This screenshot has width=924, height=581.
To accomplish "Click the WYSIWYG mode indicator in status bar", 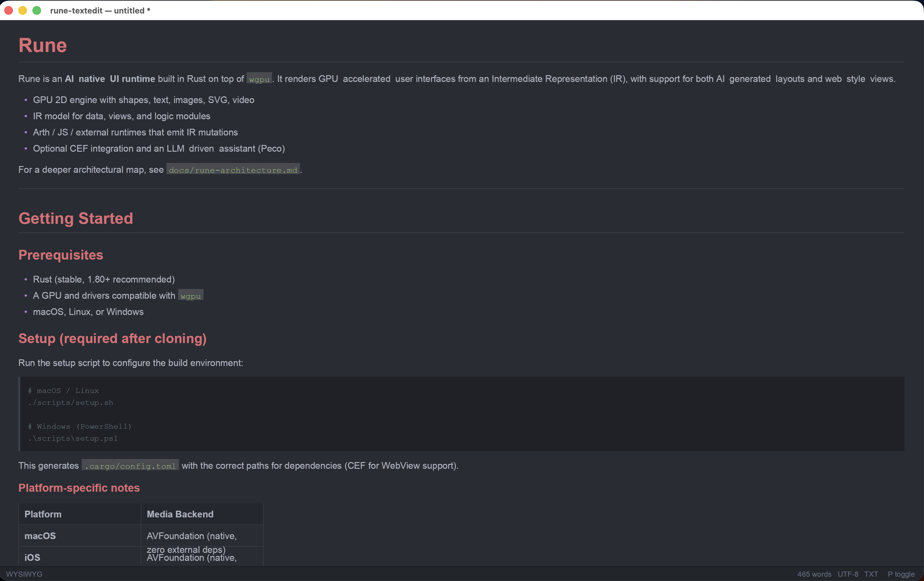I will [x=24, y=574].
